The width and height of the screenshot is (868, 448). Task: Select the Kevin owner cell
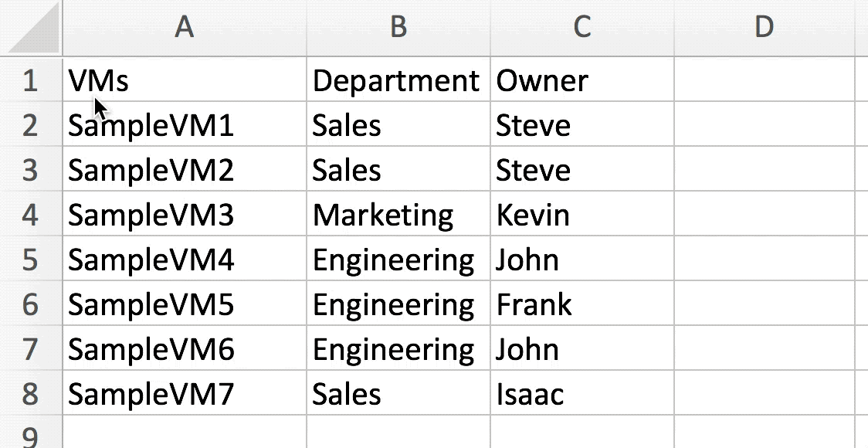(581, 215)
